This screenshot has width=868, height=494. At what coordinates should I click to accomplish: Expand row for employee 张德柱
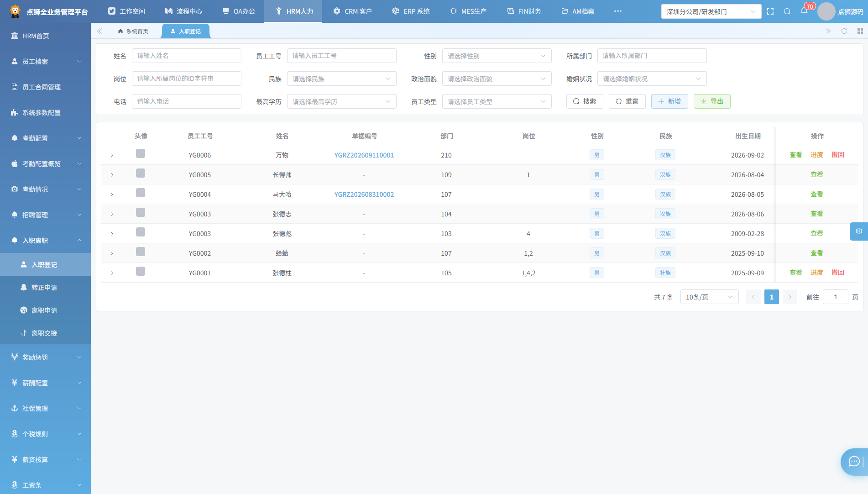tap(112, 273)
